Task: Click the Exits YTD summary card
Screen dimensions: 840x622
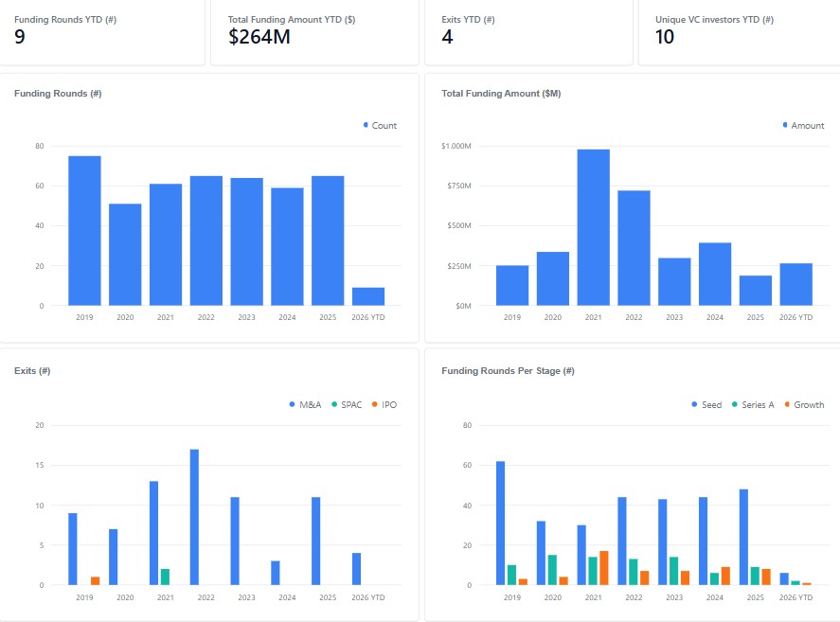Action: tap(527, 32)
